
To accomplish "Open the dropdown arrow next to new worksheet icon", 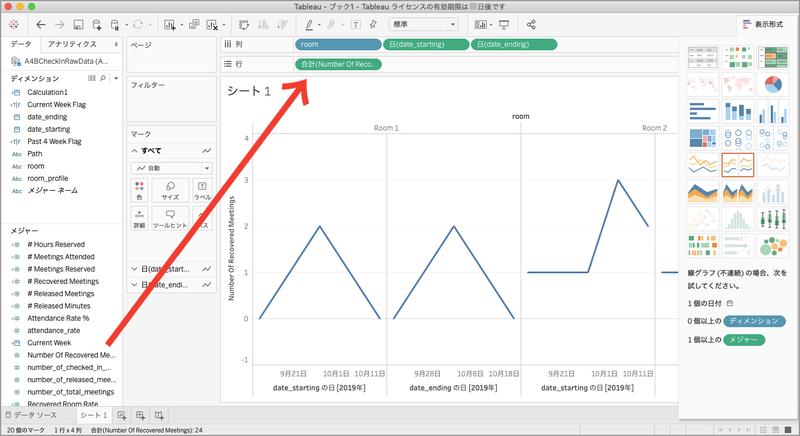I will pyautogui.click(x=182, y=25).
